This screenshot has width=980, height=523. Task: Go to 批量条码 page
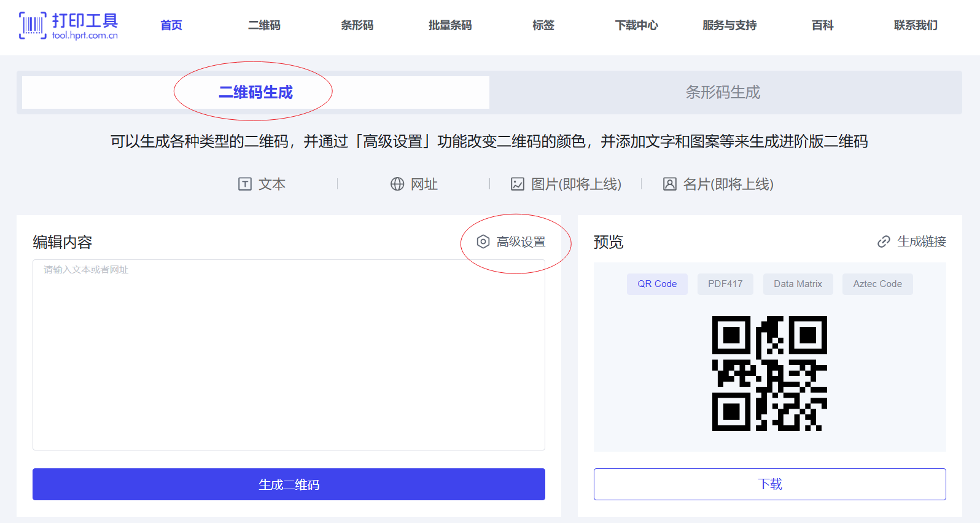450,25
